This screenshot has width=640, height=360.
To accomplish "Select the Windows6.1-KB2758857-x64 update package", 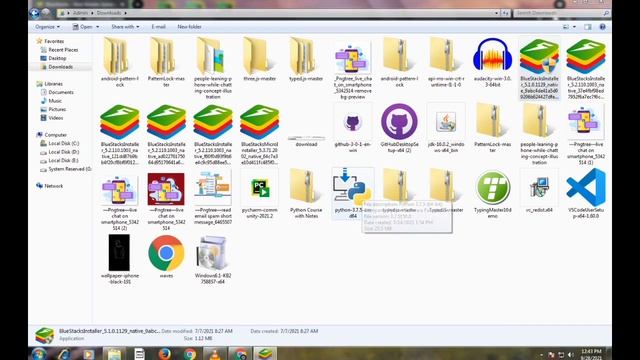I will click(213, 260).
